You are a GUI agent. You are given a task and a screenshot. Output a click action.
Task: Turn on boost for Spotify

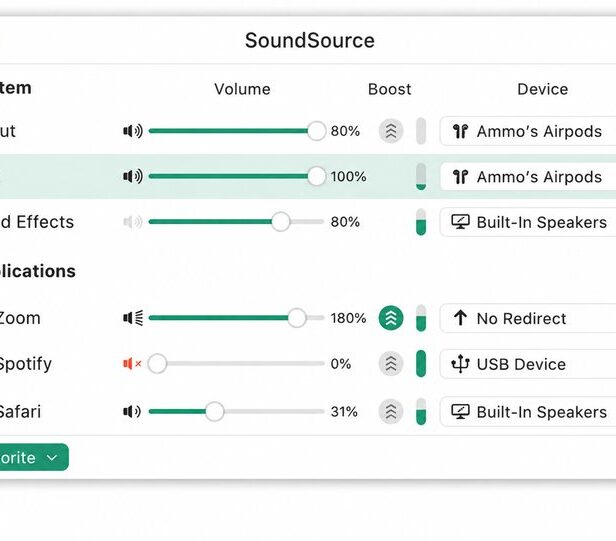coord(390,364)
